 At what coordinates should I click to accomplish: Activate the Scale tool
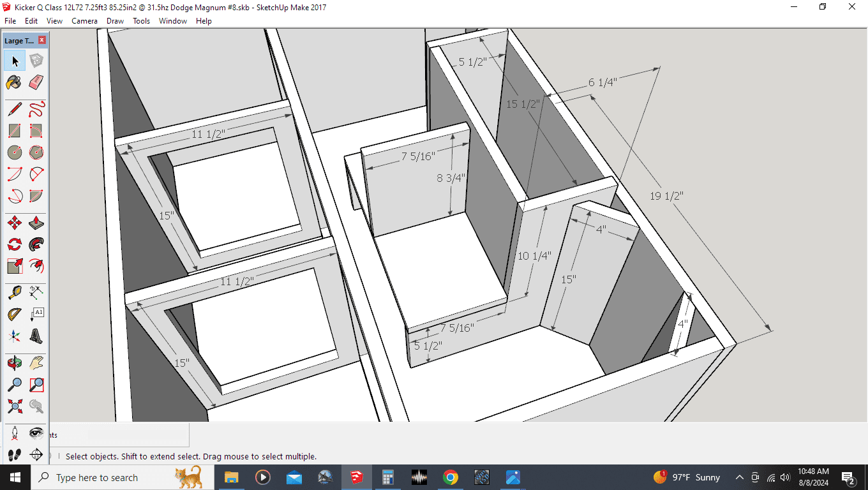point(15,266)
